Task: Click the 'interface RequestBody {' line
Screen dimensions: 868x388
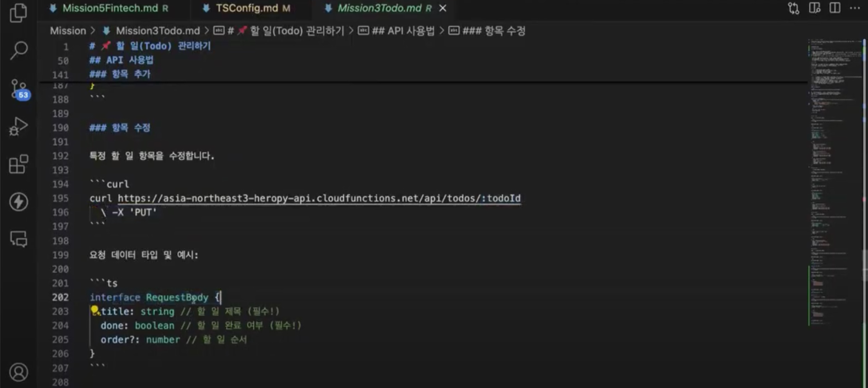Action: [x=155, y=297]
